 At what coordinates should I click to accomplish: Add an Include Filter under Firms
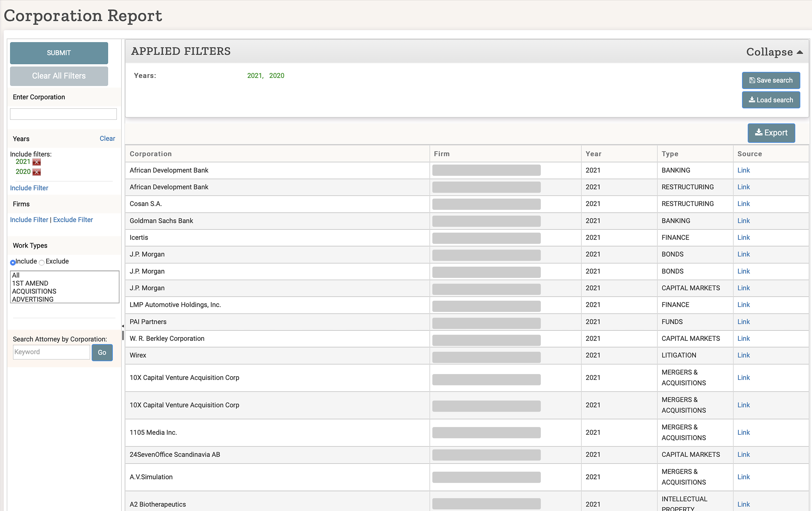tap(29, 220)
